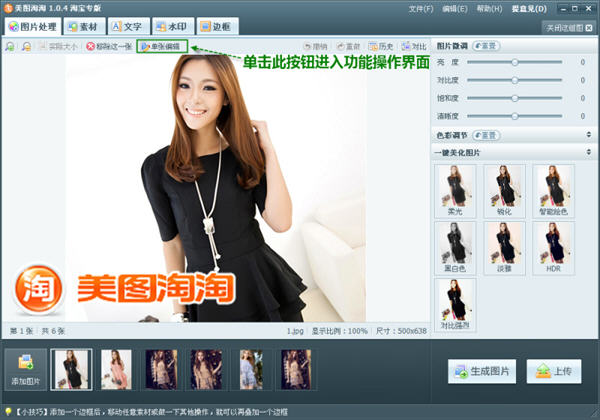600x420 pixels.
Task: Apply the 柔光 soft light effect
Action: (x=455, y=191)
